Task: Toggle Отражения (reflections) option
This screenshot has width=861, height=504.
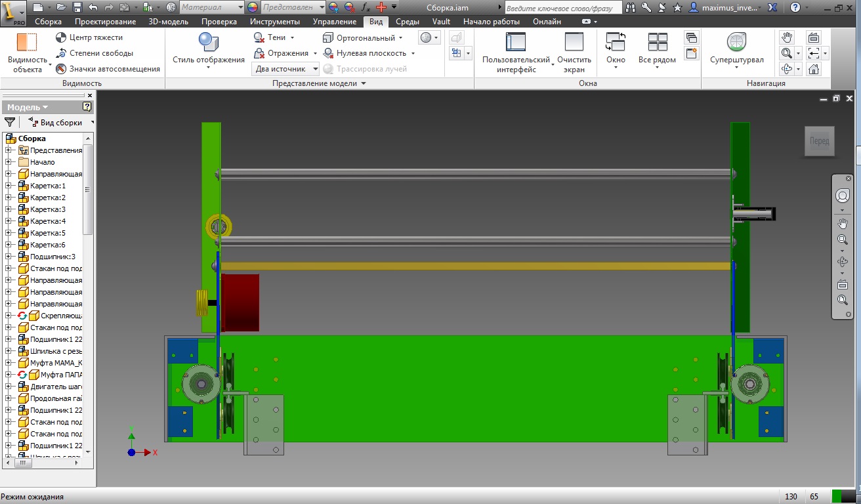Action: point(259,53)
